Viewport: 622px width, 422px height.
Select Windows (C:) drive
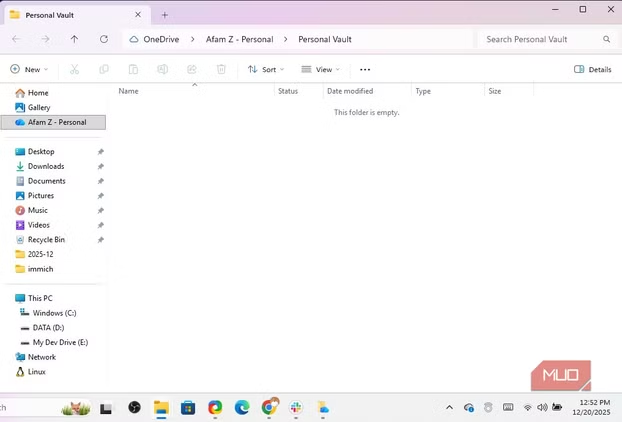(54, 313)
